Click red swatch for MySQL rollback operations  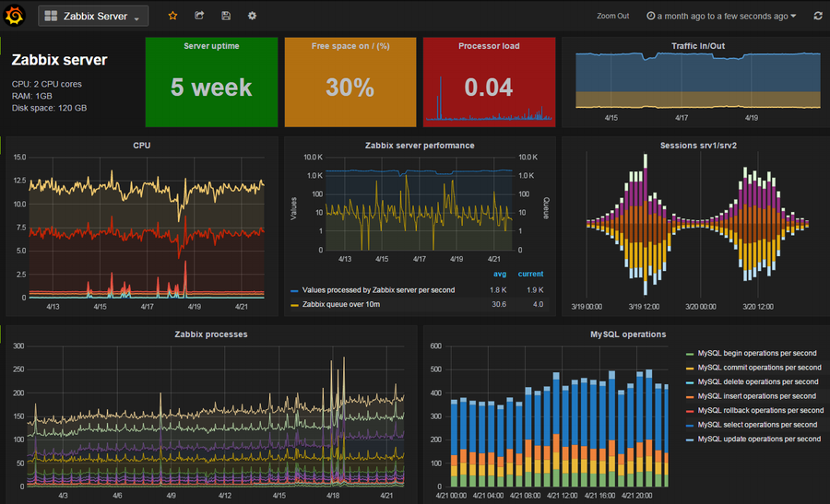[x=690, y=410]
